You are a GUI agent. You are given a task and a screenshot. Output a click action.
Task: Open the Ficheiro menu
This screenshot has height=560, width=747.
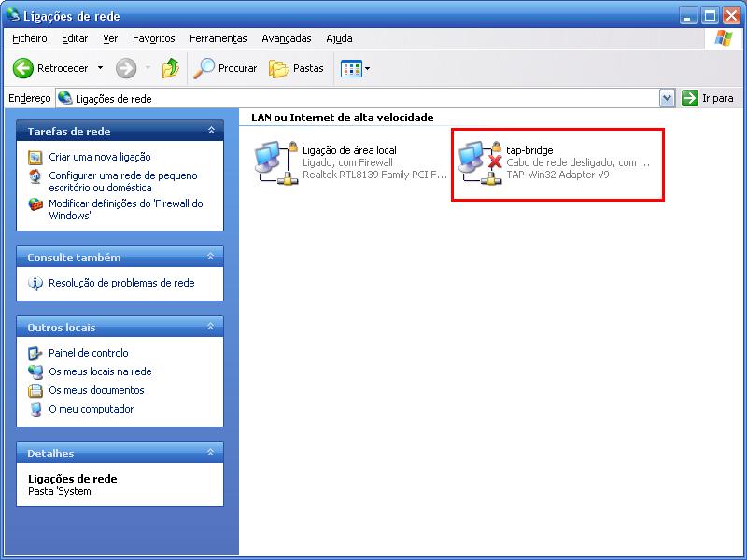click(x=30, y=38)
